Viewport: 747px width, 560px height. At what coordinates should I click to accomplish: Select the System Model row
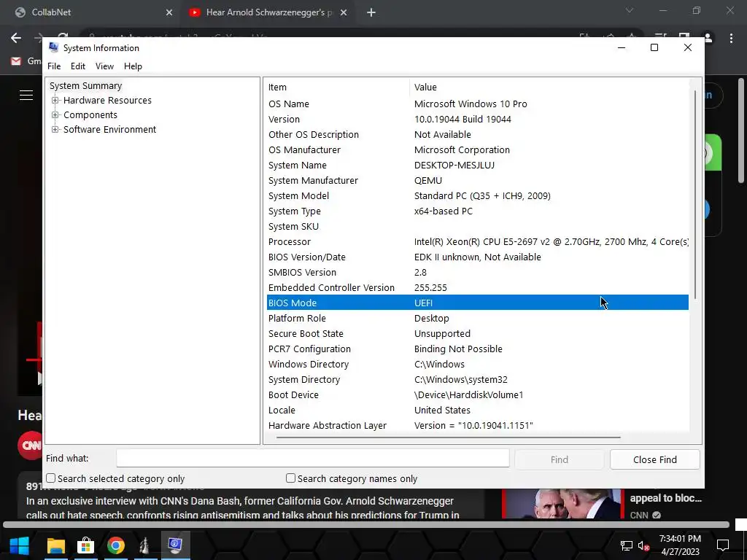[x=478, y=195]
